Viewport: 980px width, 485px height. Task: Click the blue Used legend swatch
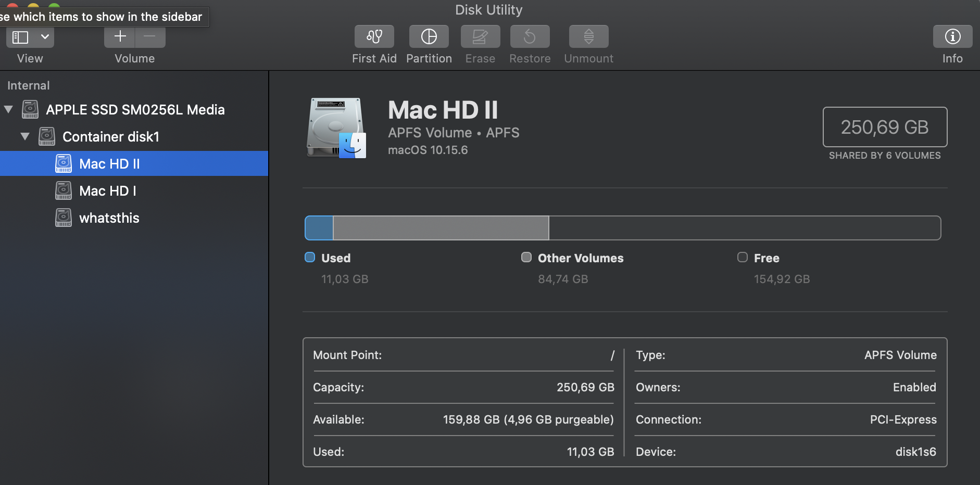click(x=310, y=257)
